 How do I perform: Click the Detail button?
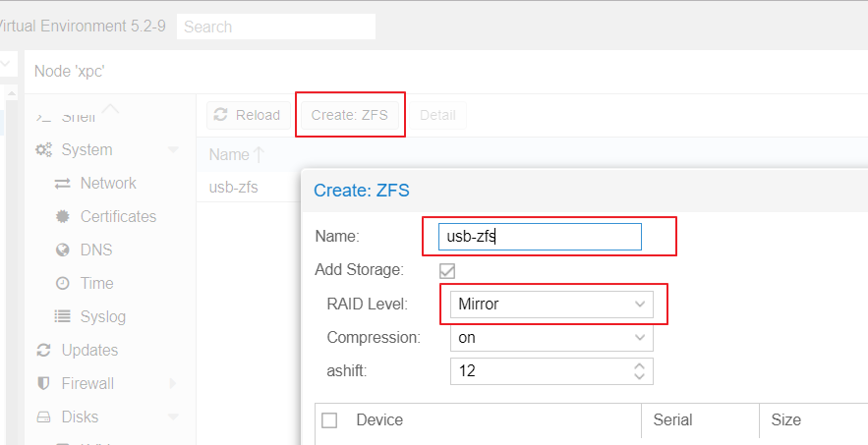coord(437,115)
